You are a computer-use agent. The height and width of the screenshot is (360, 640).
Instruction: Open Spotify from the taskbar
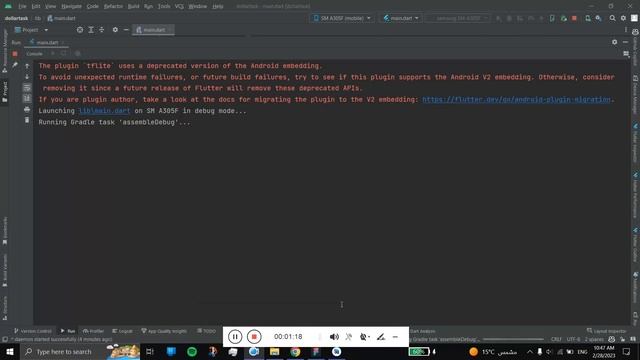coord(192,351)
